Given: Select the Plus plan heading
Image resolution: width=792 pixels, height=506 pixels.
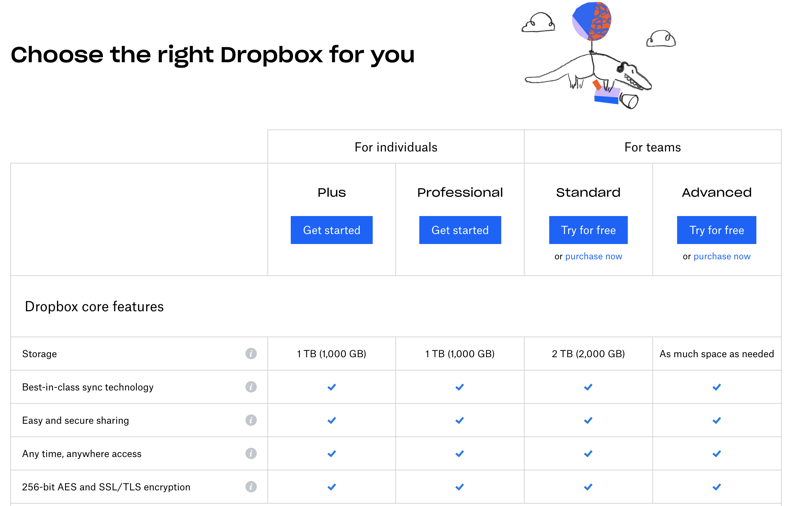Looking at the screenshot, I should pos(331,192).
